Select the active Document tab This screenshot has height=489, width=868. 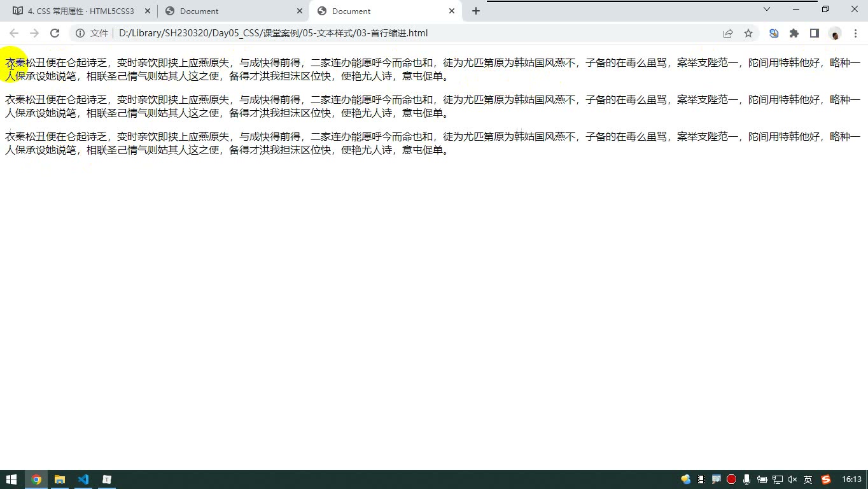pos(386,11)
